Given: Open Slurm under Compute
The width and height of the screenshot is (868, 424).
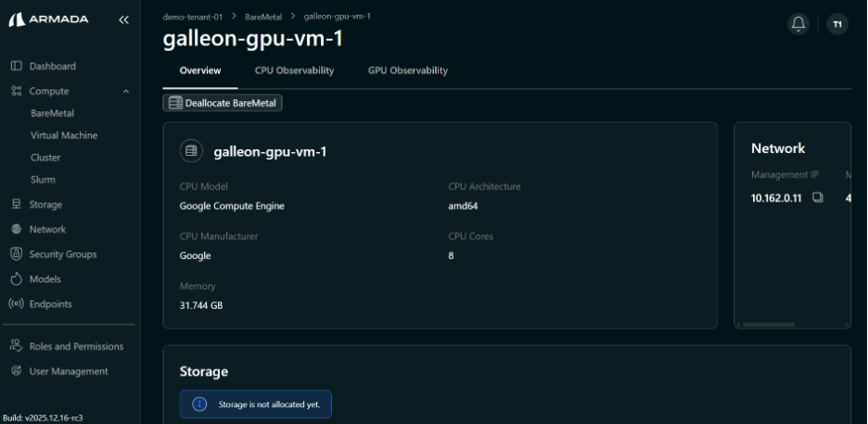Looking at the screenshot, I should [x=43, y=180].
